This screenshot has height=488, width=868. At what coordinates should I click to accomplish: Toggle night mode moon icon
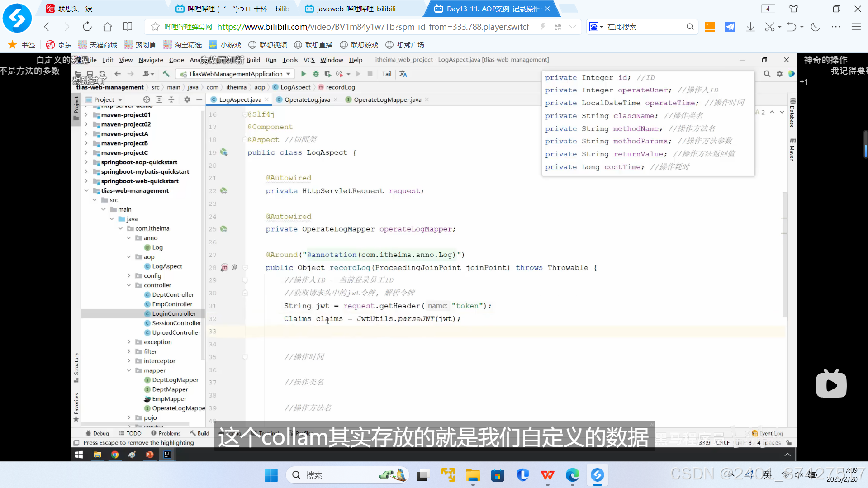pyautogui.click(x=816, y=27)
